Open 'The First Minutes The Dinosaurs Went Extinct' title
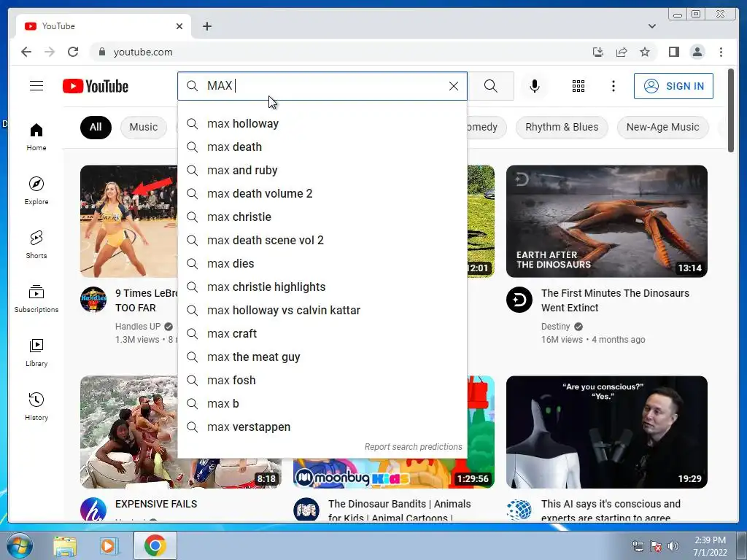Screen dimensions: 747x560 pyautogui.click(x=615, y=300)
